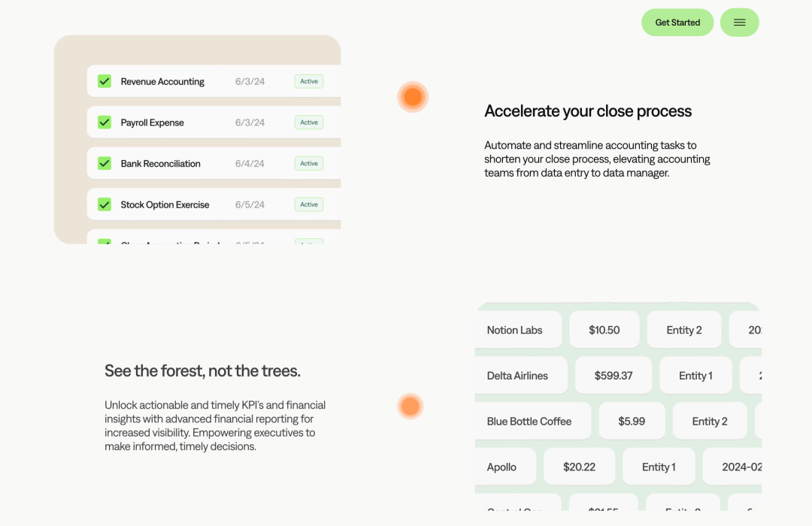Click the orange dot beside Accelerate heading

coord(413,97)
